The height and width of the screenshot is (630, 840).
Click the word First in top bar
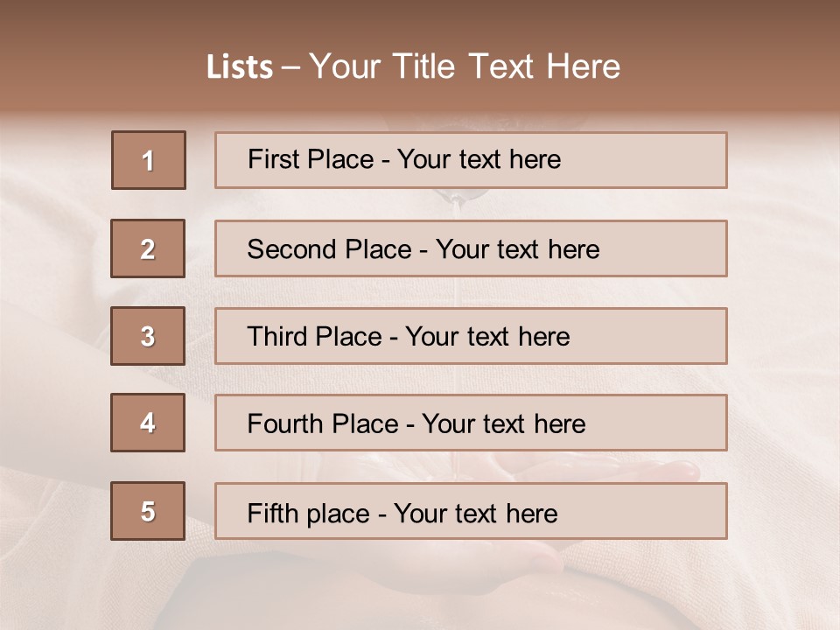click(272, 159)
